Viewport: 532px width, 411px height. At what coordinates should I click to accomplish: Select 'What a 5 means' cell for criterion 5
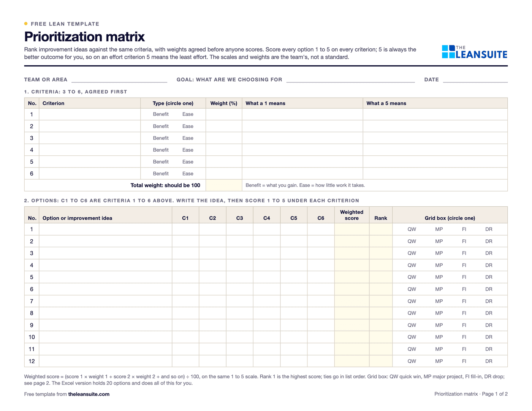[435, 162]
